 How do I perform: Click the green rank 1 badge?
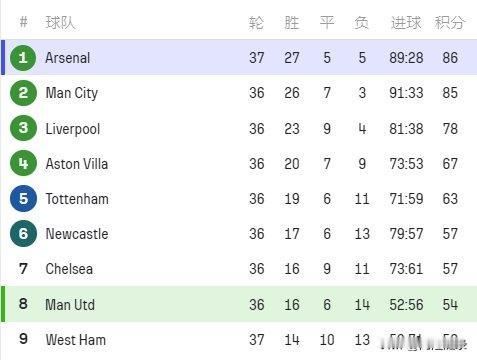(23, 58)
